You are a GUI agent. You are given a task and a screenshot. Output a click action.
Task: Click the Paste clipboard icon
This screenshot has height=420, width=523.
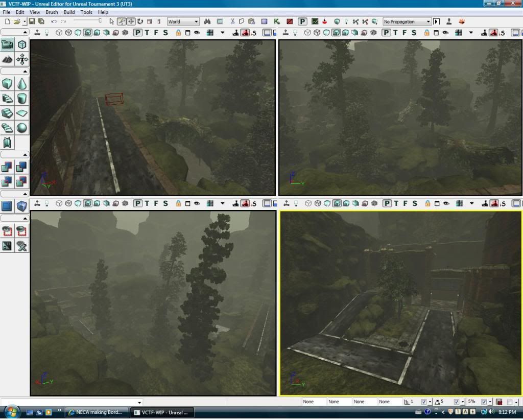(251, 21)
